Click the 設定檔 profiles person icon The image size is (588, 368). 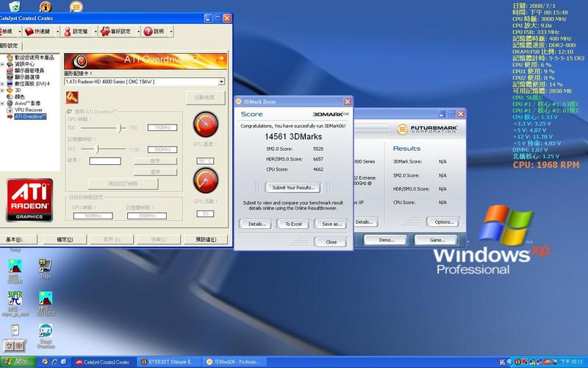[x=68, y=32]
